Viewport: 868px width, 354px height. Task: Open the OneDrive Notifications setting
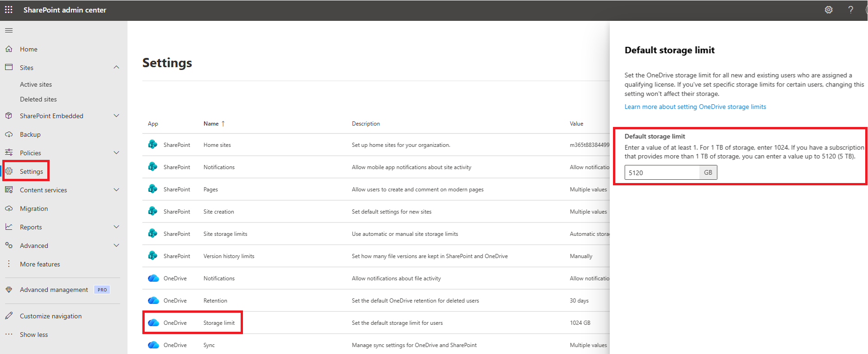click(219, 278)
